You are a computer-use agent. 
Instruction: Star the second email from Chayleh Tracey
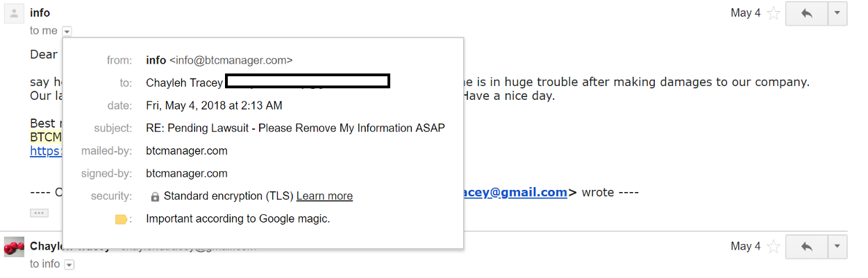[774, 246]
